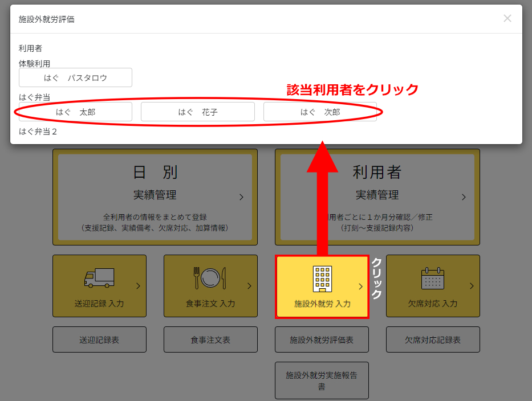
Task: Click chevron on 送迎記録 入力 tile
Action: click(138, 286)
